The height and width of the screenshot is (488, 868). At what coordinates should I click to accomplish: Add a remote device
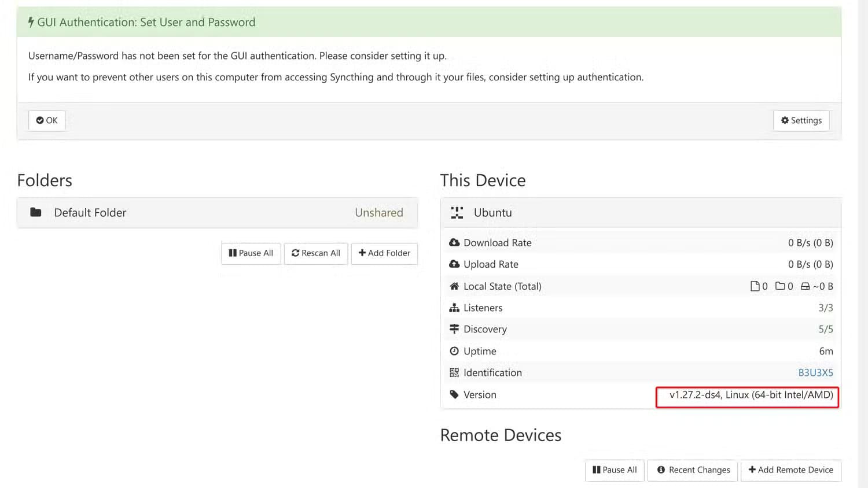click(790, 470)
